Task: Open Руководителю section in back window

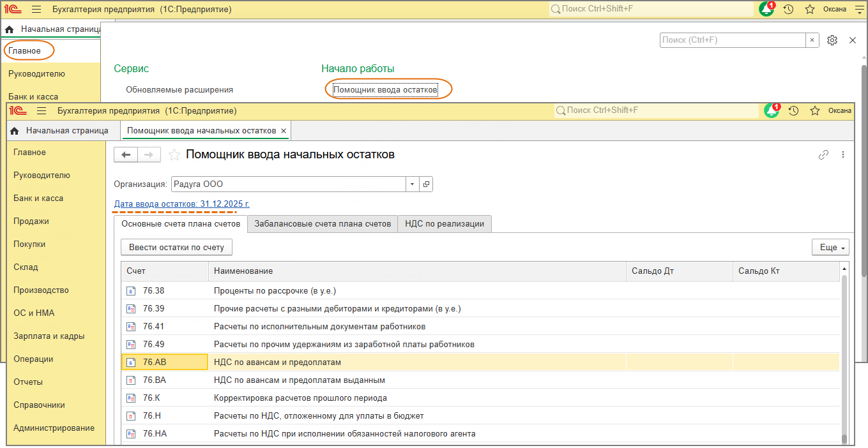Action: [x=36, y=74]
